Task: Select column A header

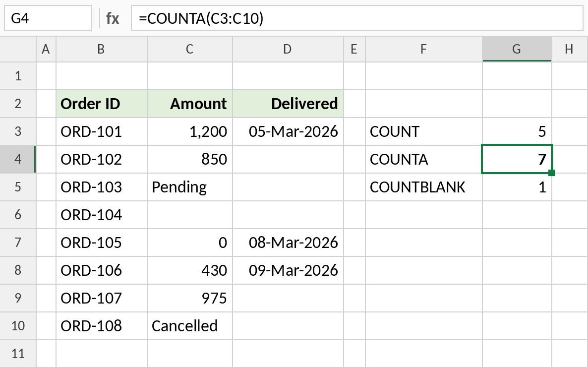Action: 46,49
